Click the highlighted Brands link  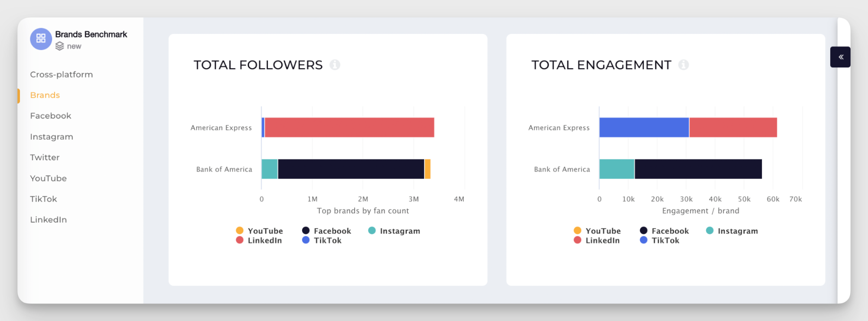pyautogui.click(x=45, y=95)
